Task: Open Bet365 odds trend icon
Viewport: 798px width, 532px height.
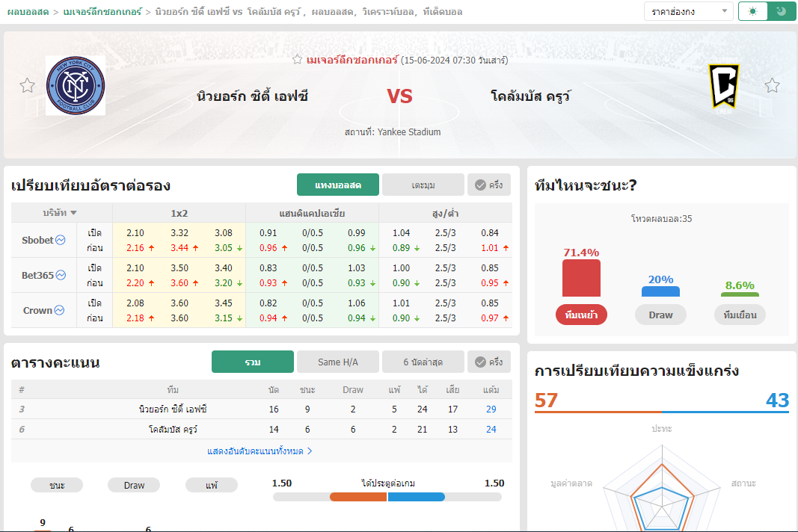Action: [x=61, y=275]
